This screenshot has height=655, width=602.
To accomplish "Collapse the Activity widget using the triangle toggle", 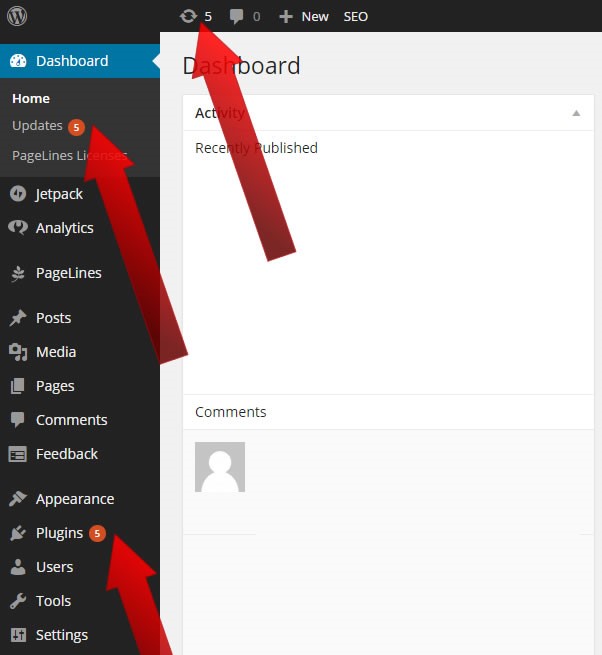I will [576, 113].
